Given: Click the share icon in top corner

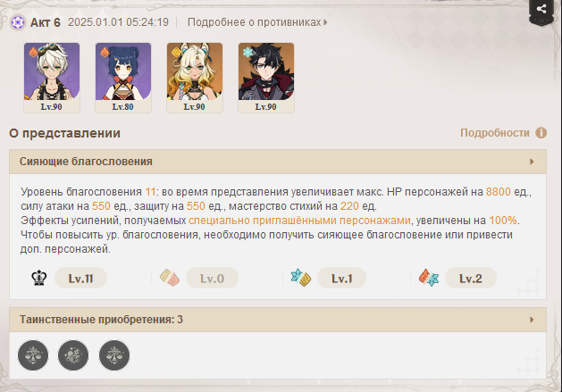Looking at the screenshot, I should 541,9.
